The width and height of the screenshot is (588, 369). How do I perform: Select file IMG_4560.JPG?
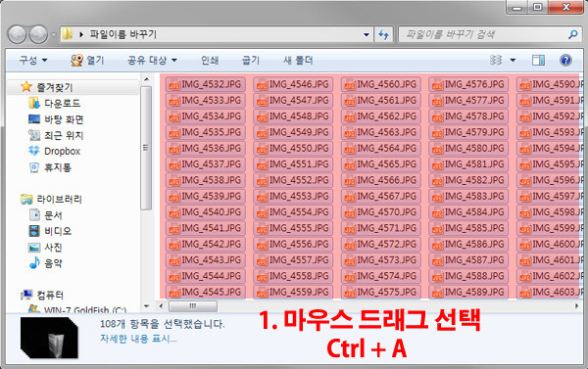381,84
